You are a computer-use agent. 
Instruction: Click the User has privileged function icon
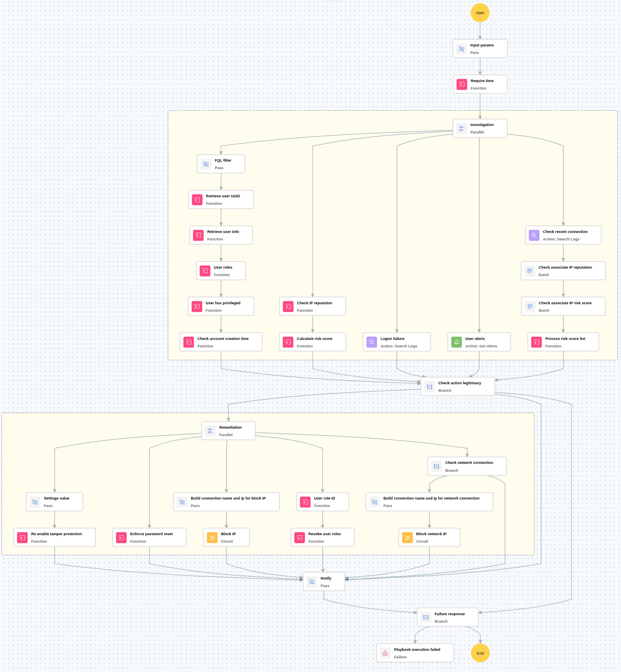(197, 307)
